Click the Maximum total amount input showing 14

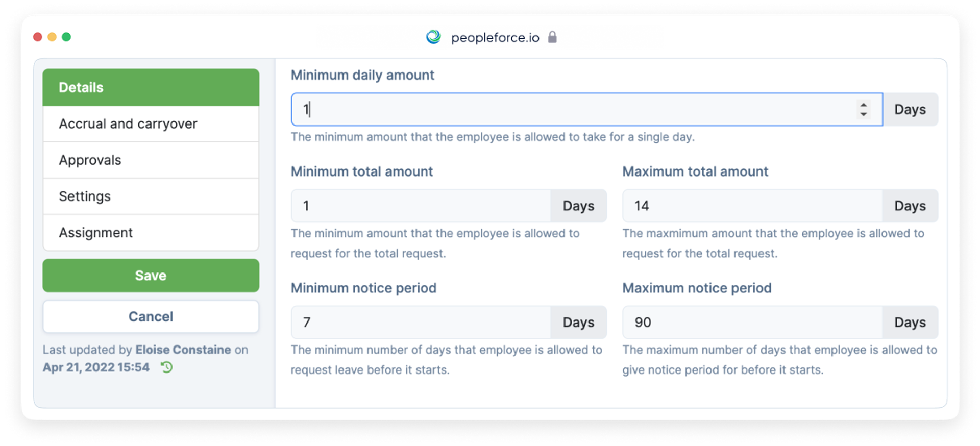pyautogui.click(x=752, y=206)
